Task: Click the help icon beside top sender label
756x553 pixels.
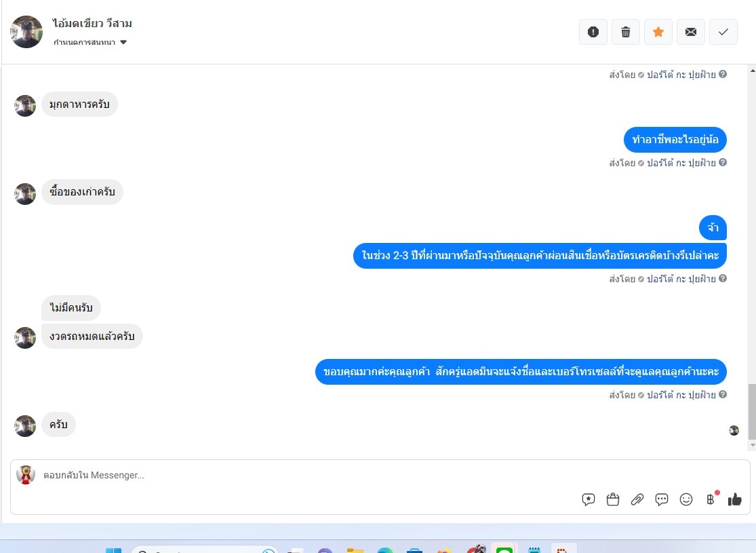Action: coord(723,74)
